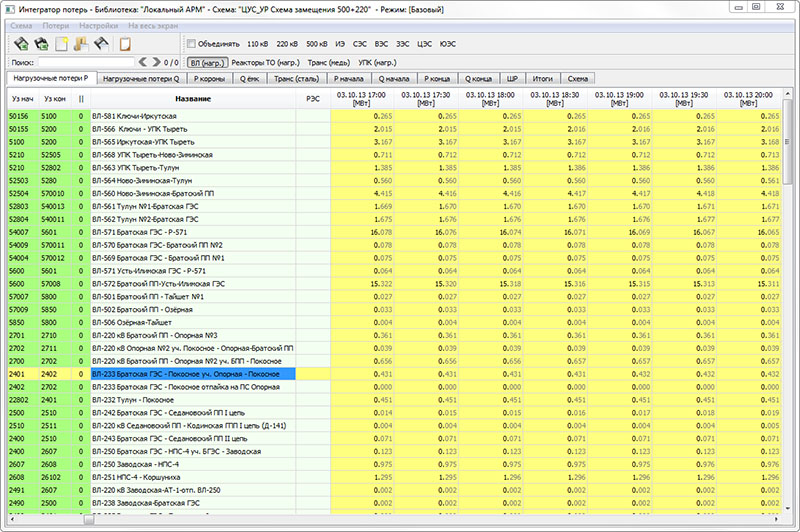Select row ВЛ-571 Братская ГЭС - Р-571
Image resolution: width=800 pixels, height=532 pixels.
tap(394, 232)
